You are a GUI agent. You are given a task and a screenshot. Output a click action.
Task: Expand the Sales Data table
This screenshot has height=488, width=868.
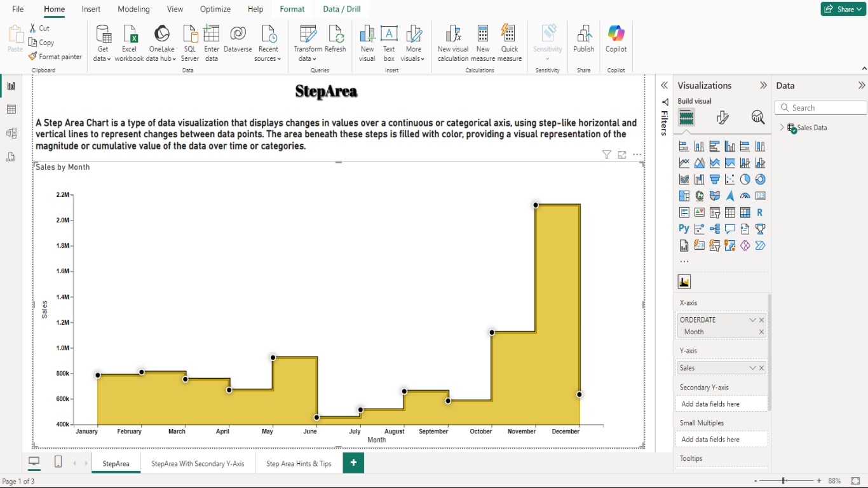pyautogui.click(x=782, y=127)
